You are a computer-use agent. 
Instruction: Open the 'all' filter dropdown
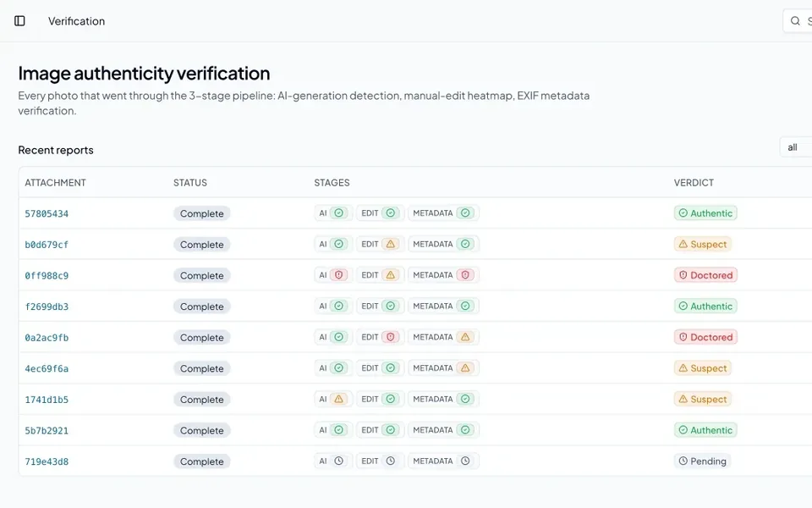coord(796,147)
